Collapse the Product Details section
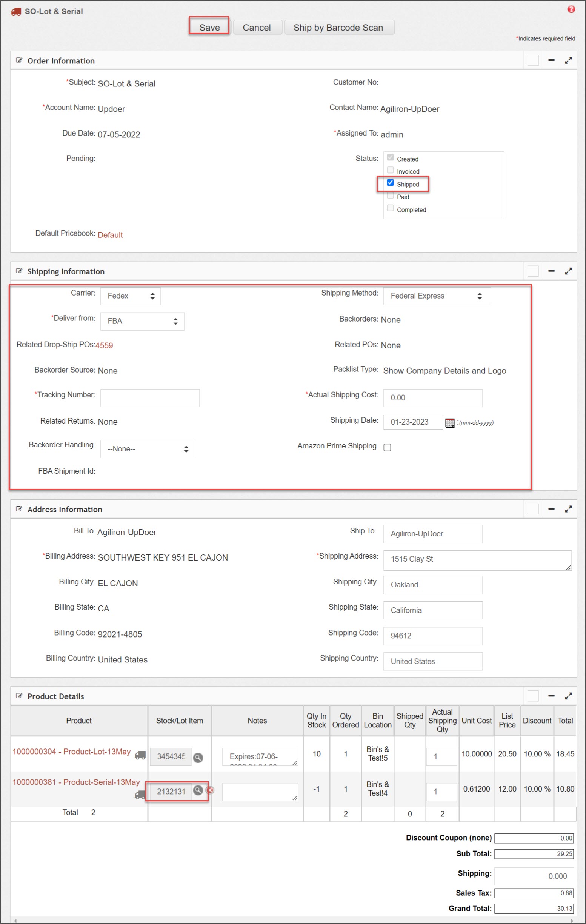 coord(551,696)
